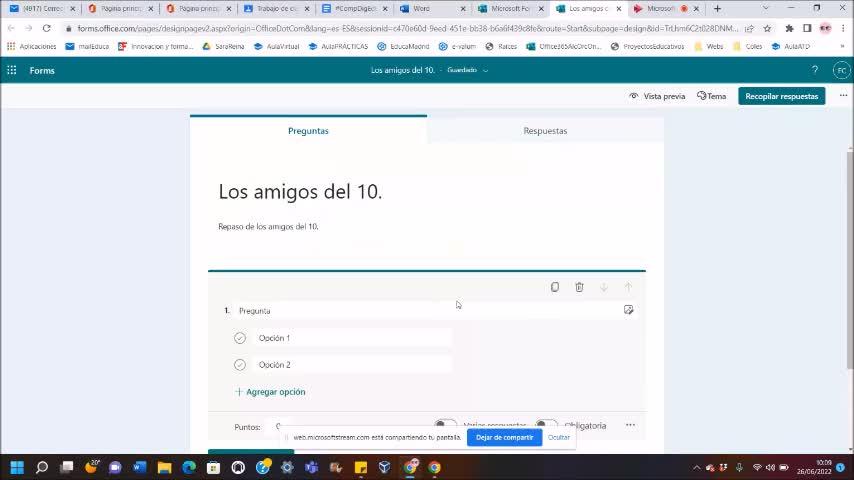Open more form settings ellipsis in toolbar

(843, 95)
